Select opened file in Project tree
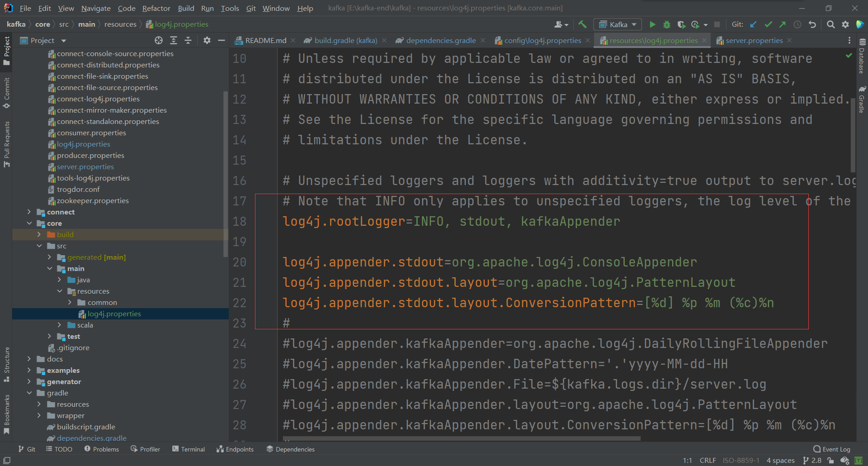Viewport: 868px width, 466px height. (159, 40)
